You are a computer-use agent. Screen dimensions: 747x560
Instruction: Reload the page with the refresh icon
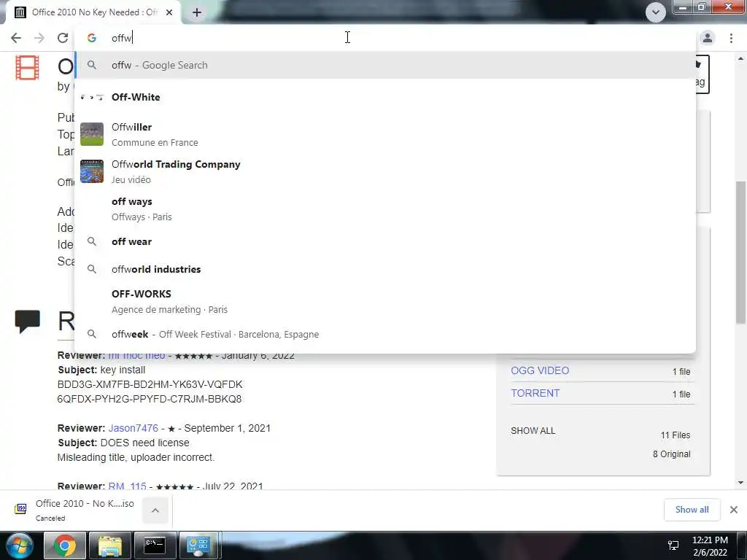point(63,38)
